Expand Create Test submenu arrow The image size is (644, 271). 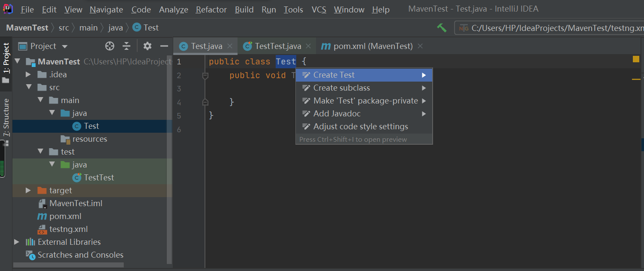424,75
